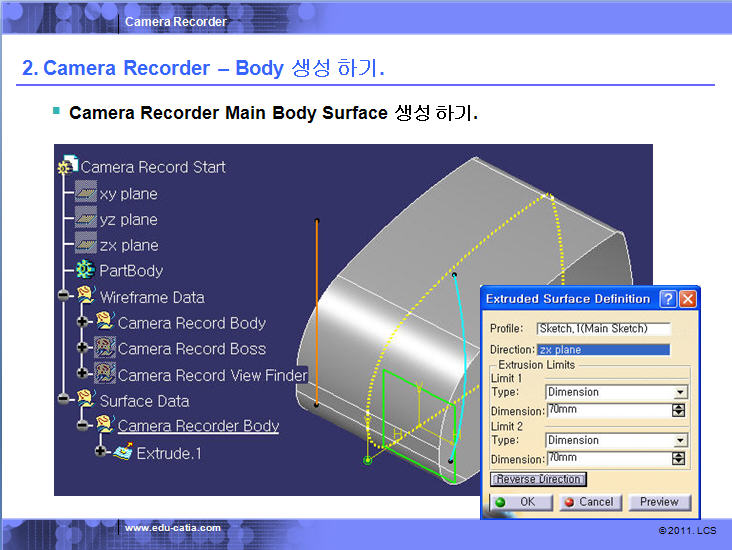This screenshot has height=550, width=732.
Task: Select the yz plane icon in tree
Action: (86, 219)
